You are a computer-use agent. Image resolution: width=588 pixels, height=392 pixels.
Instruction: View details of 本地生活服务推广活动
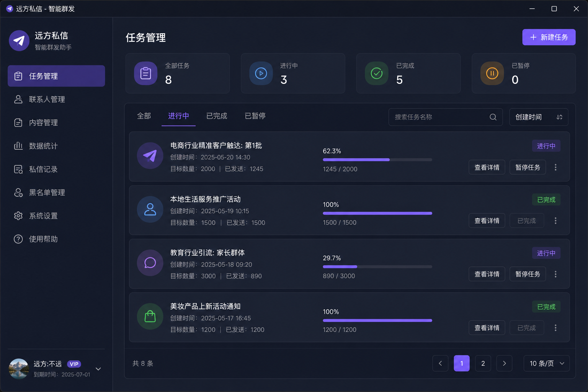pyautogui.click(x=487, y=221)
